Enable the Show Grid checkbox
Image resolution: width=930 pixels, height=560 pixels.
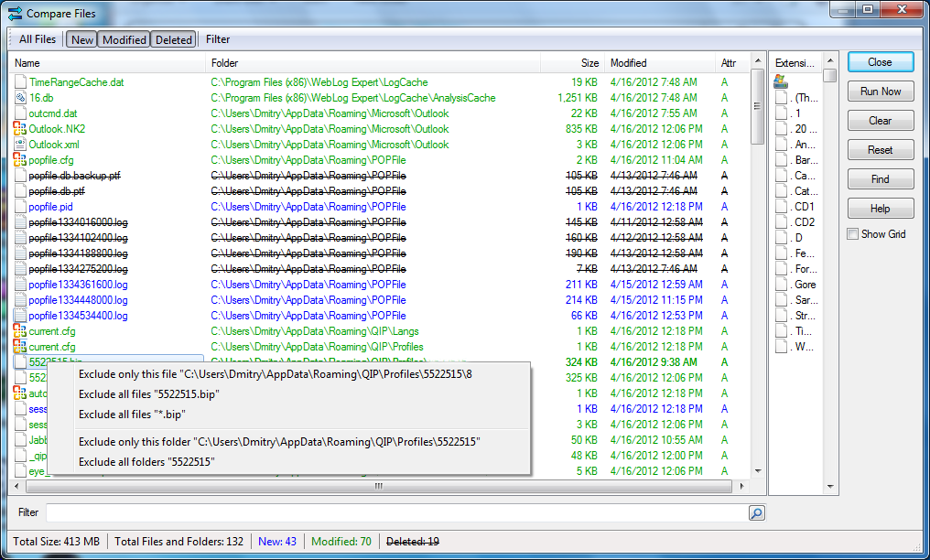[852, 233]
